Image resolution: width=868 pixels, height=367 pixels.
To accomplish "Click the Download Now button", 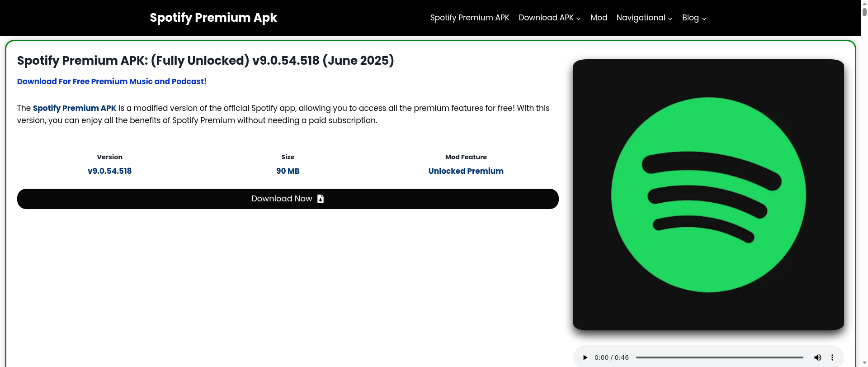I will (288, 199).
